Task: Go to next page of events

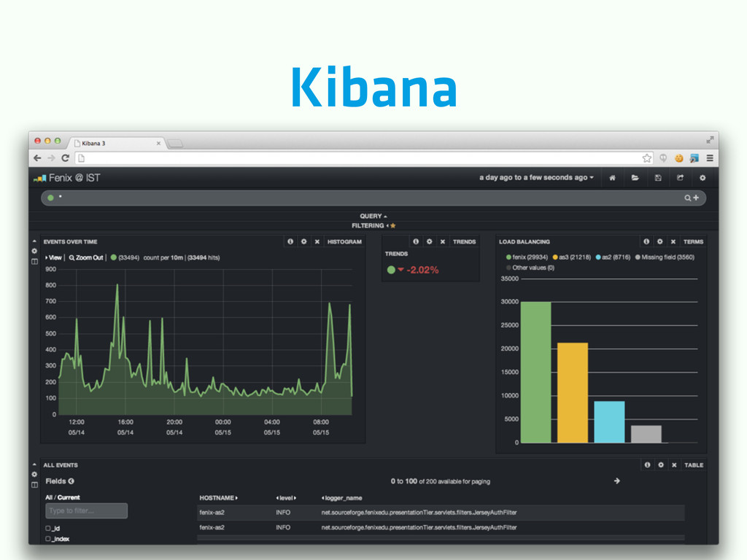Action: pos(617,481)
